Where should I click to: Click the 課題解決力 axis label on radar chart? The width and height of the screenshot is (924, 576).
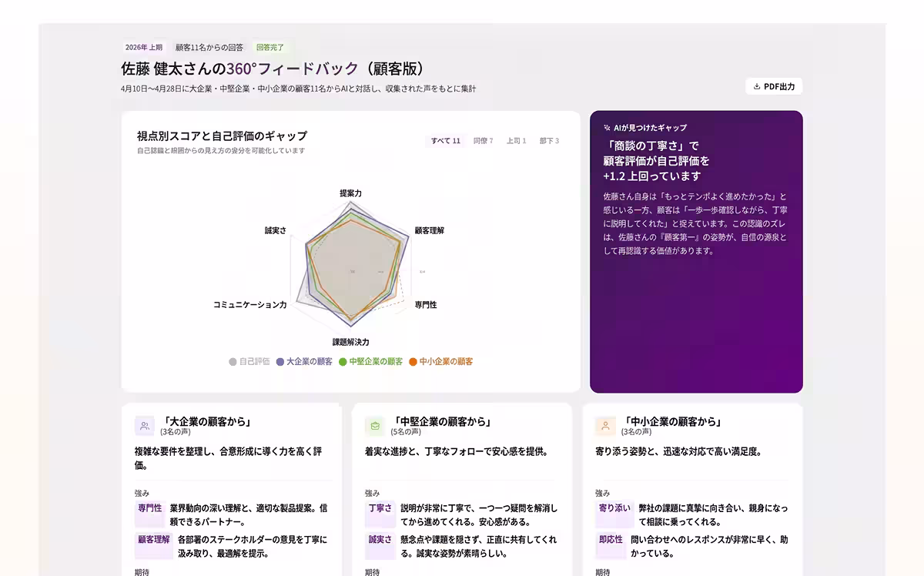(350, 342)
